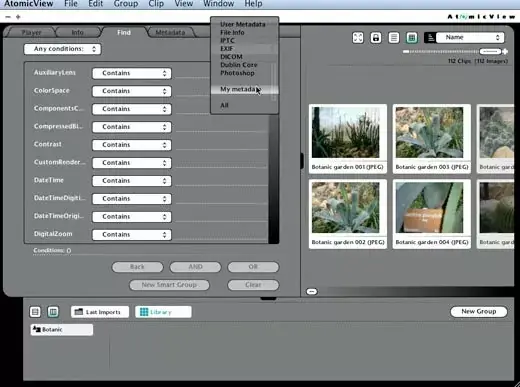The width and height of the screenshot is (520, 387).
Task: Open the Name sort dropdown
Action: pos(470,37)
